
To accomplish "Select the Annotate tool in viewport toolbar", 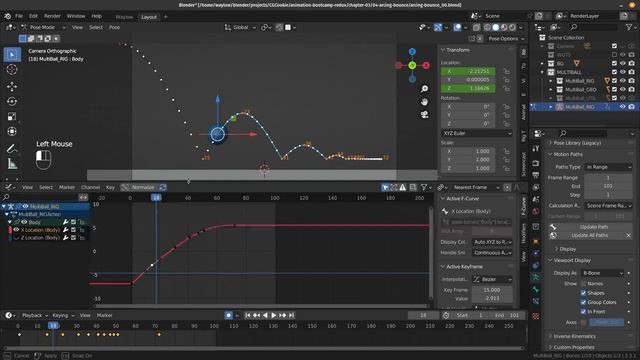I will (x=12, y=149).
